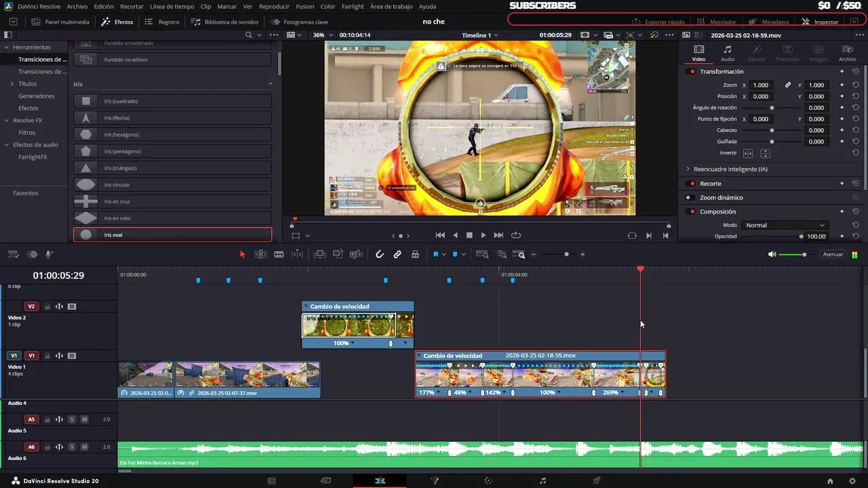Stop playback in viewer

(x=469, y=235)
